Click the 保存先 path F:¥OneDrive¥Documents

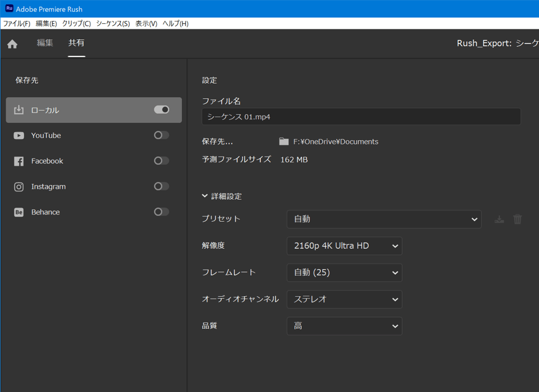coord(336,142)
